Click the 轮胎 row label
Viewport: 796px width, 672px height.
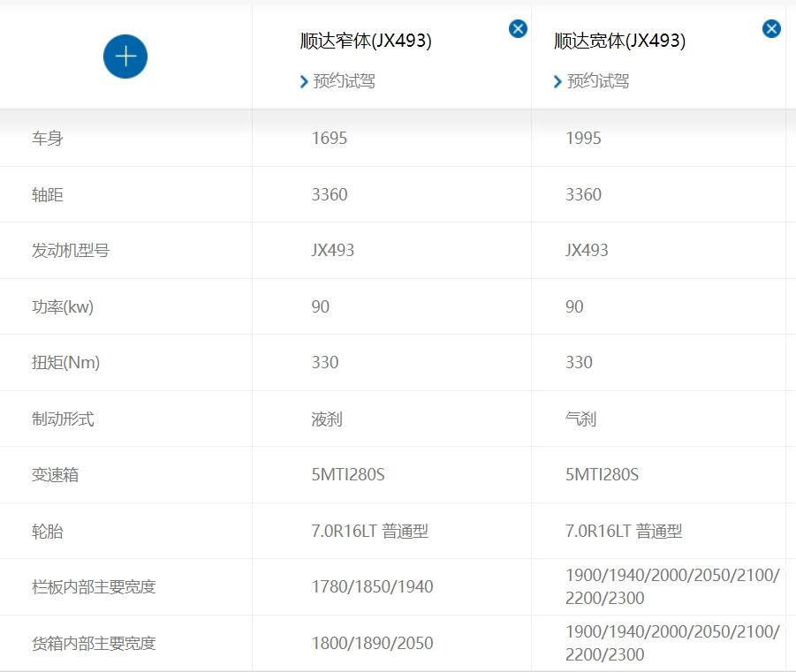pos(47,532)
